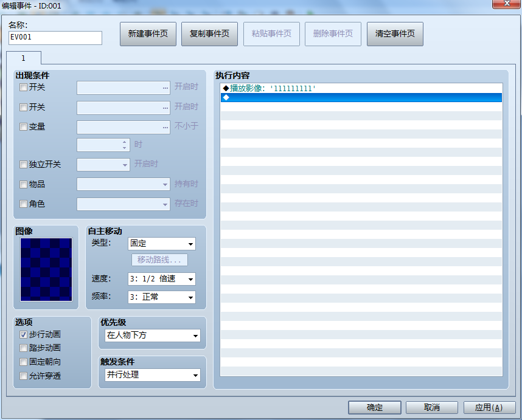Click the second 开关 selector ellipsis field
This screenshot has height=420, width=522.
coord(124,108)
